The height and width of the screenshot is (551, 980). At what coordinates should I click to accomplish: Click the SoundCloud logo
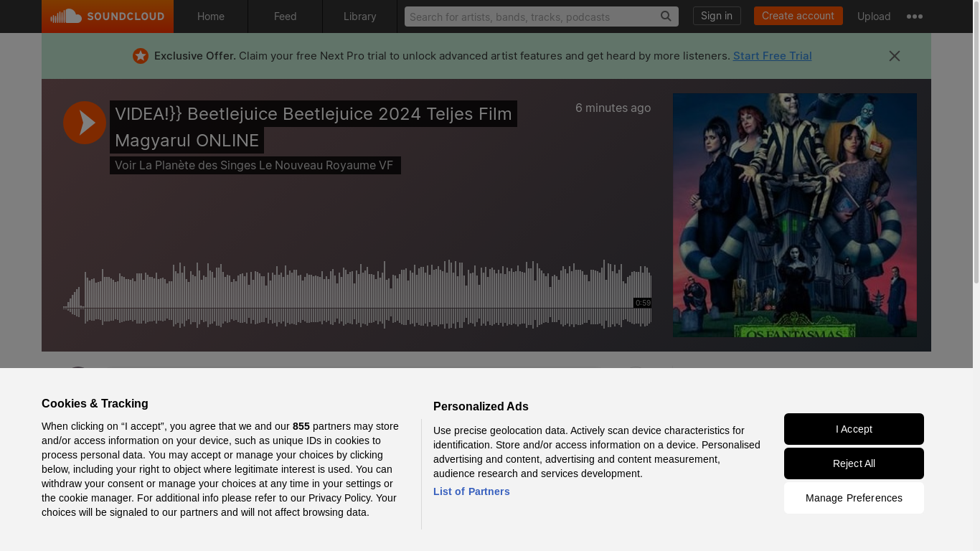pyautogui.click(x=108, y=17)
